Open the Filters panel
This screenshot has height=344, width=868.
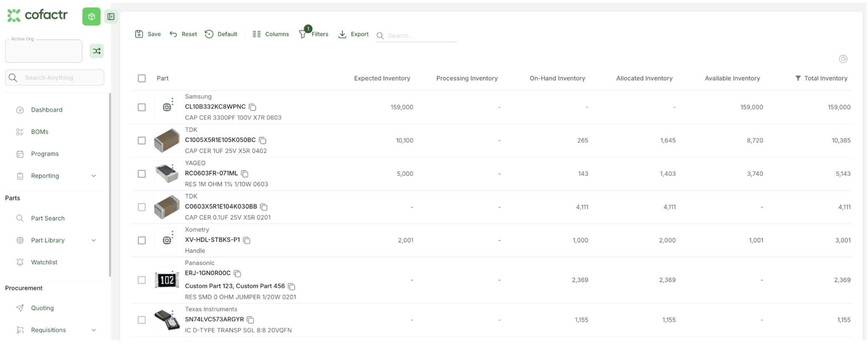click(x=314, y=33)
